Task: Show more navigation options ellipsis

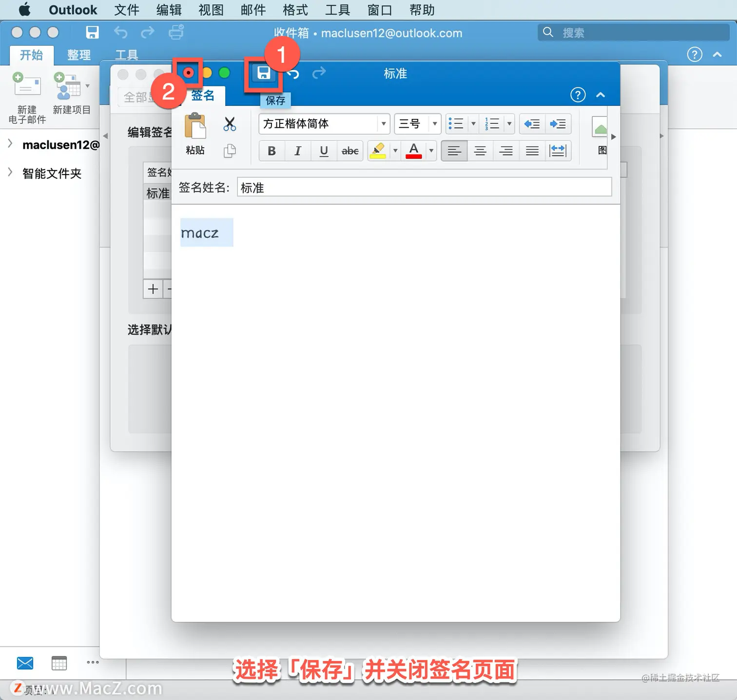Action: [93, 662]
